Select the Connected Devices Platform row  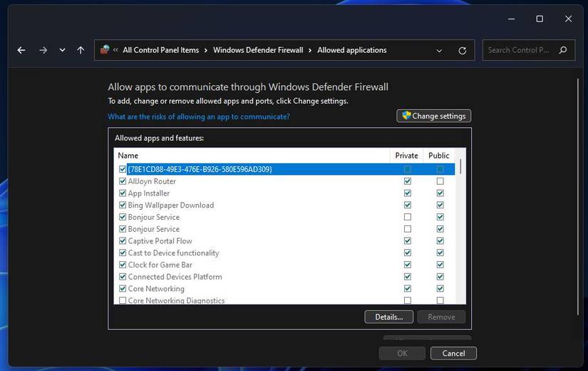point(284,277)
